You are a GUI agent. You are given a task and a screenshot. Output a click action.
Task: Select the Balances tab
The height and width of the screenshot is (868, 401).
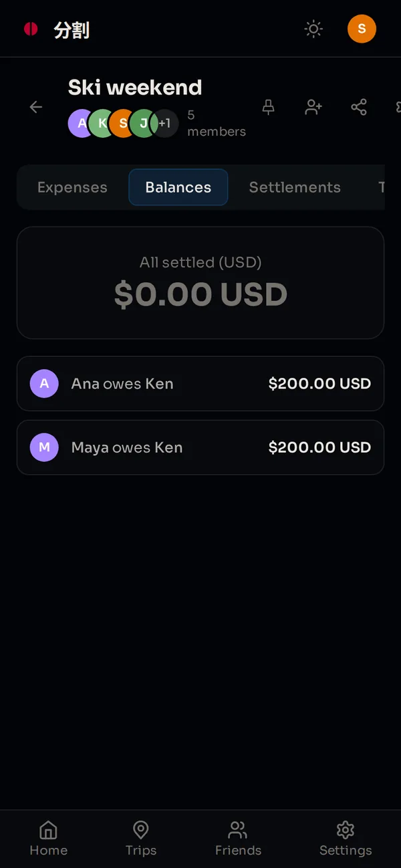pos(178,187)
